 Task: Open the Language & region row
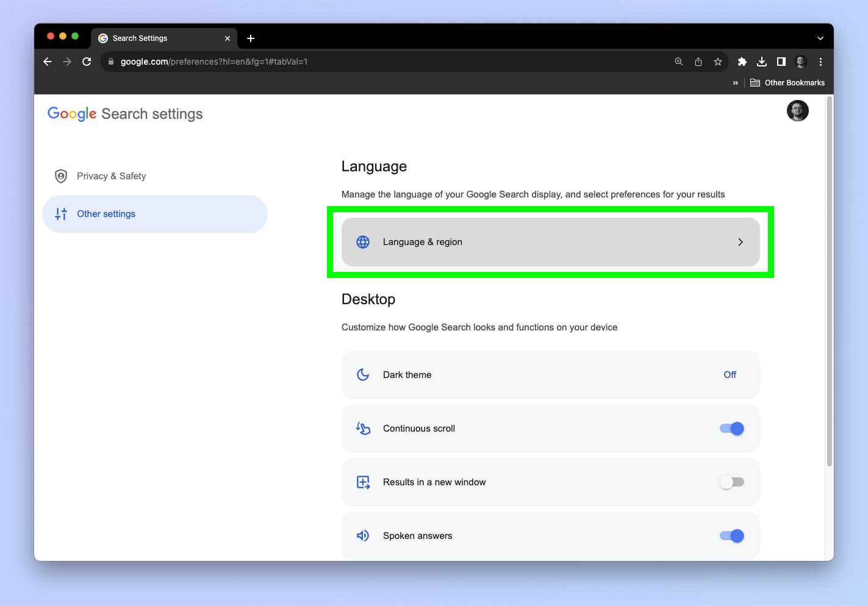(551, 242)
